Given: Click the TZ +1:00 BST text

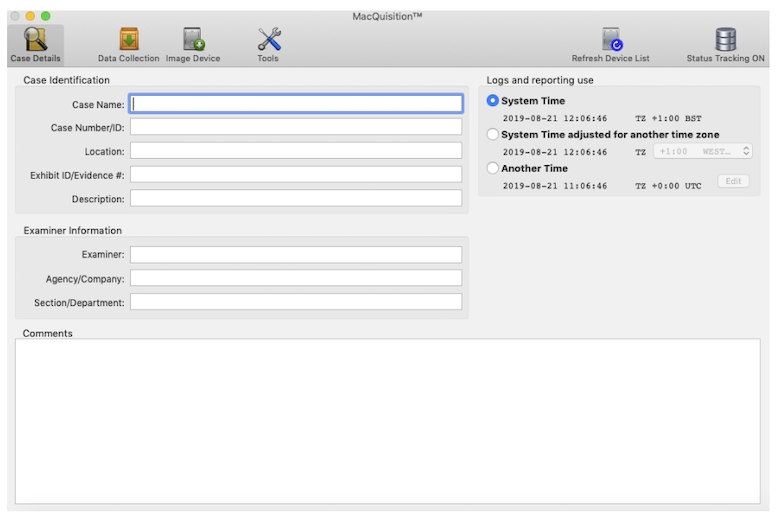Looking at the screenshot, I should (668, 118).
